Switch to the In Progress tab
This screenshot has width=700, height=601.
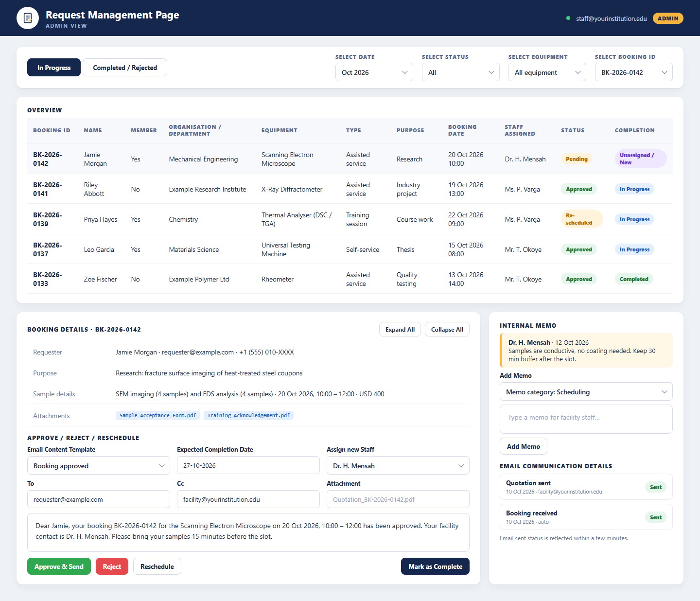click(x=54, y=68)
